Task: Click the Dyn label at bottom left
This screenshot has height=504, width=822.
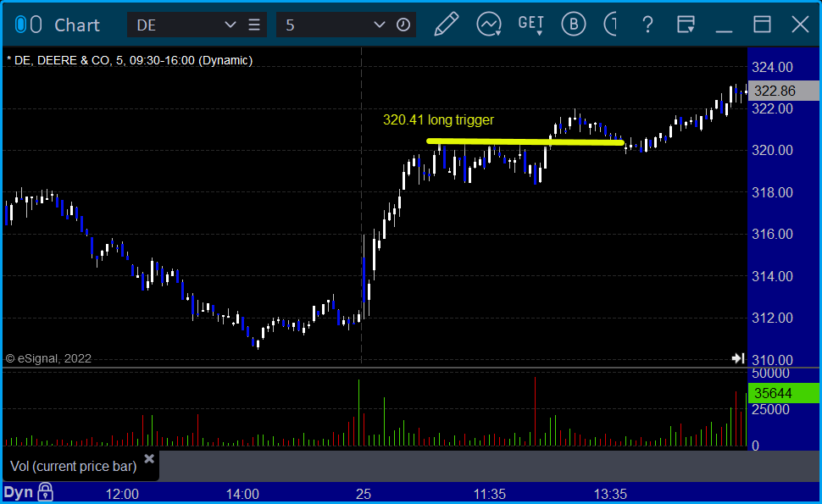Action: [19, 492]
